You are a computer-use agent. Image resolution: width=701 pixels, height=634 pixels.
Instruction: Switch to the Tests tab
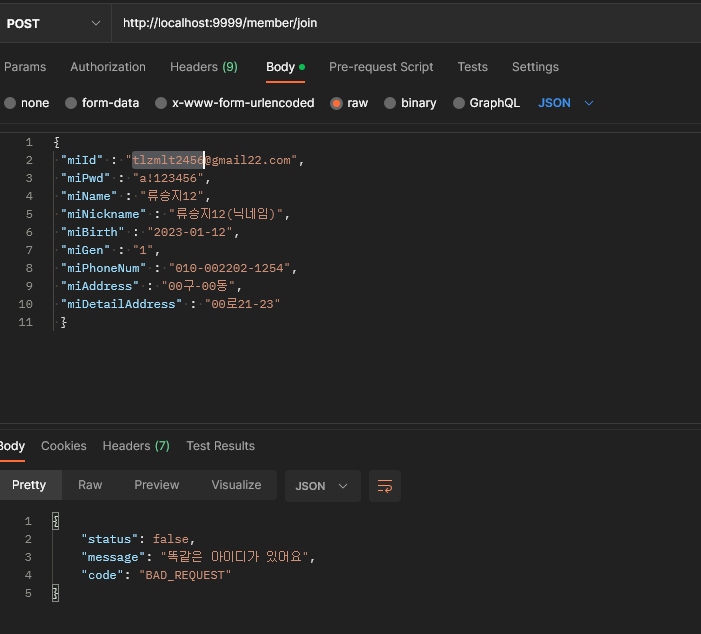pyautogui.click(x=473, y=67)
